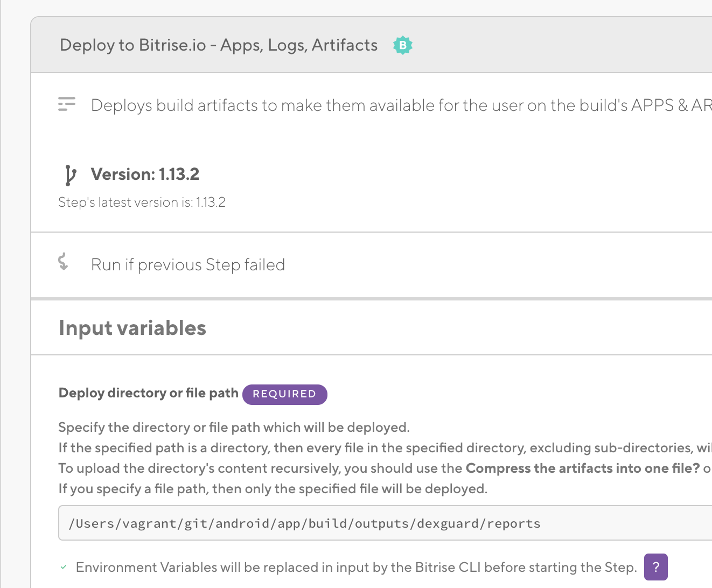Click the step description starting Deploys build artifacts

point(401,105)
